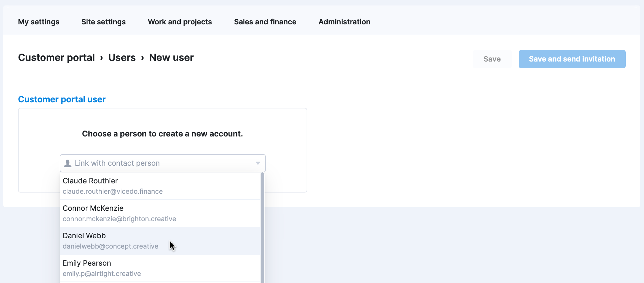Viewport: 644px width, 283px height.
Task: Click Choose a person to create text
Action: pos(162,134)
